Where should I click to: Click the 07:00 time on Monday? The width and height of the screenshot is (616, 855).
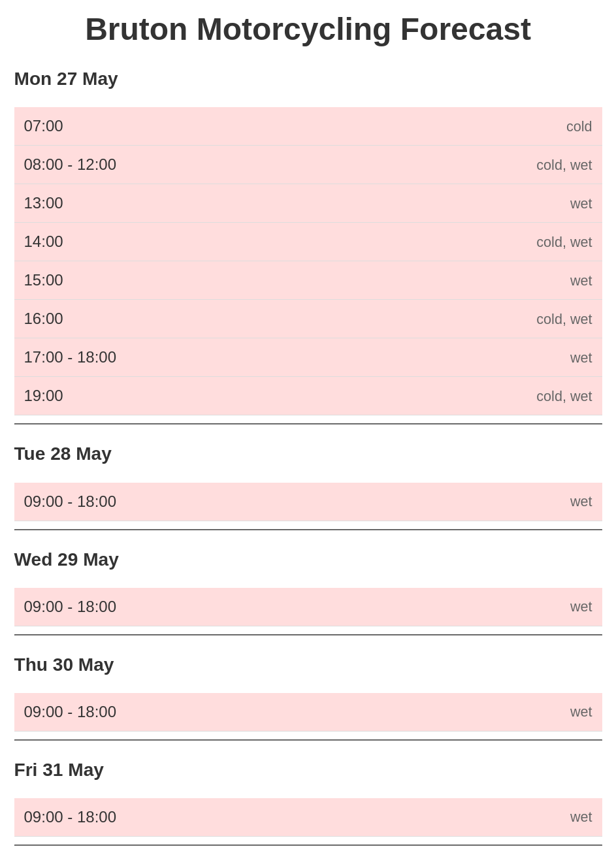coord(44,126)
